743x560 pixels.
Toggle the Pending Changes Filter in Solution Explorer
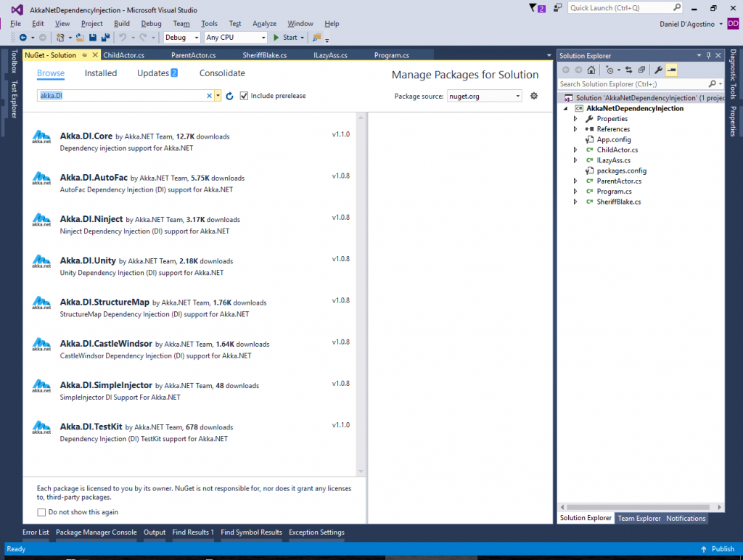609,70
